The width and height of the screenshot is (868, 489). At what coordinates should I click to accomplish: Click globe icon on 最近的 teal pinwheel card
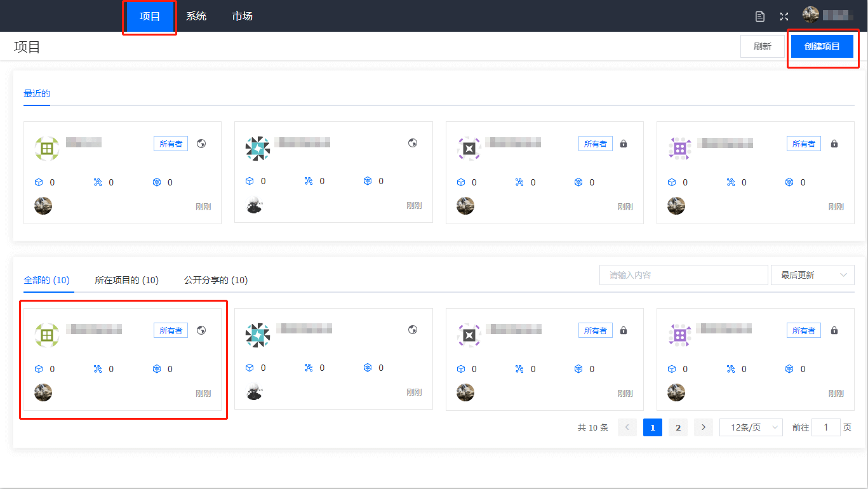pyautogui.click(x=413, y=144)
